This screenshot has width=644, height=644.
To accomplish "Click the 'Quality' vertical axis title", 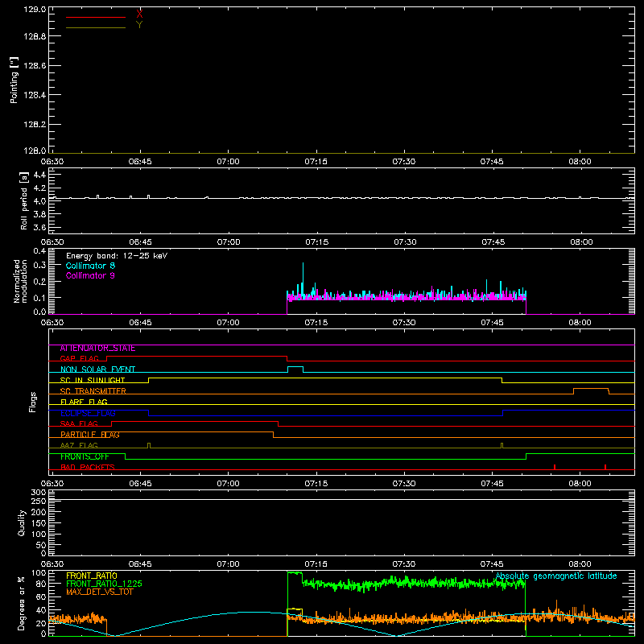I will click(22, 522).
